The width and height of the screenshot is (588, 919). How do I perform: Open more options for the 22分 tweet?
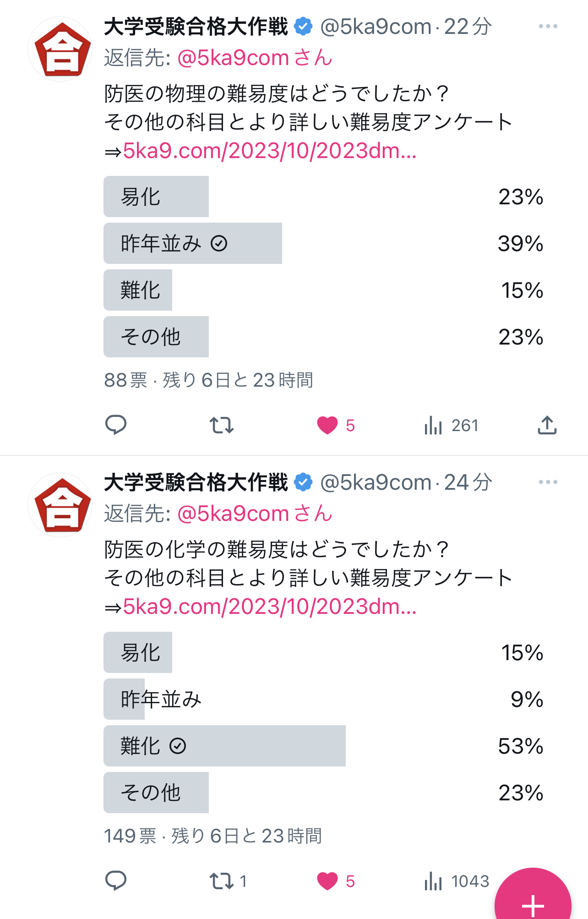pos(548,27)
